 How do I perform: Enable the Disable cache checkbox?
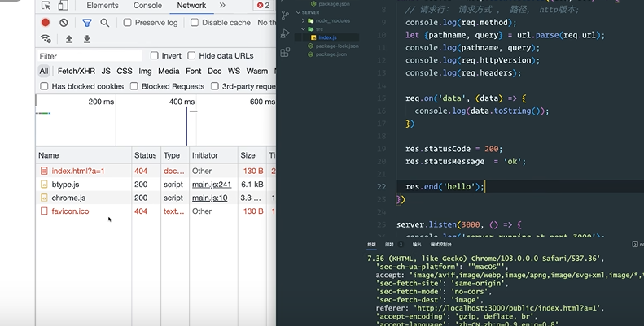coord(195,23)
